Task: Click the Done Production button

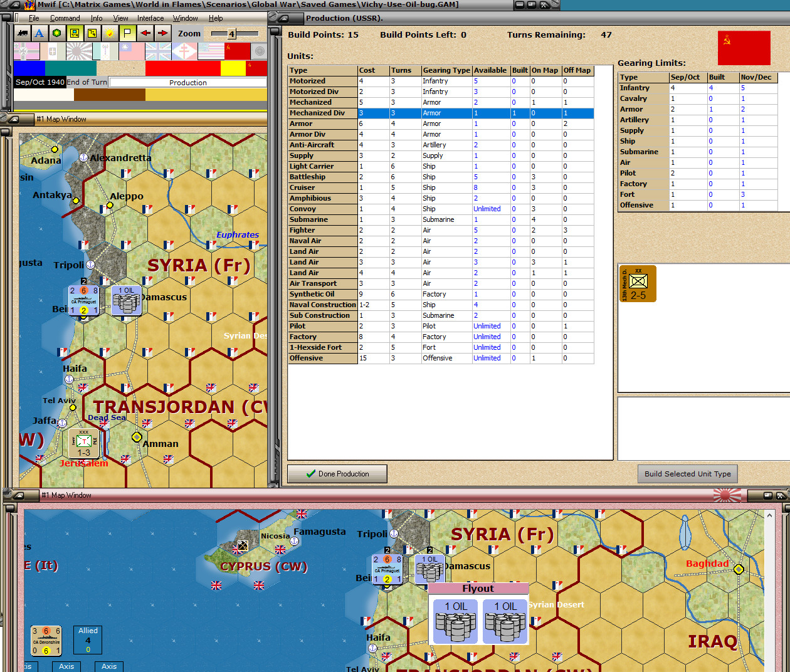Action: [337, 474]
